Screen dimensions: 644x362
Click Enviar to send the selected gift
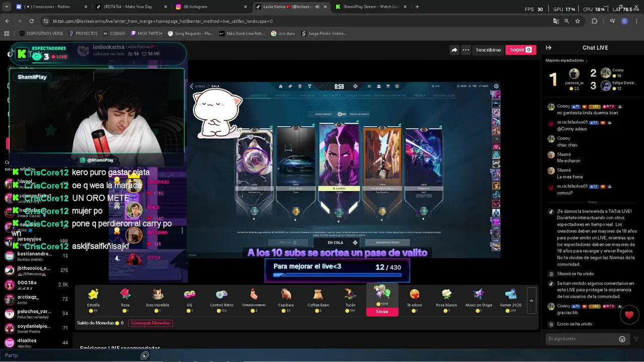[382, 312]
